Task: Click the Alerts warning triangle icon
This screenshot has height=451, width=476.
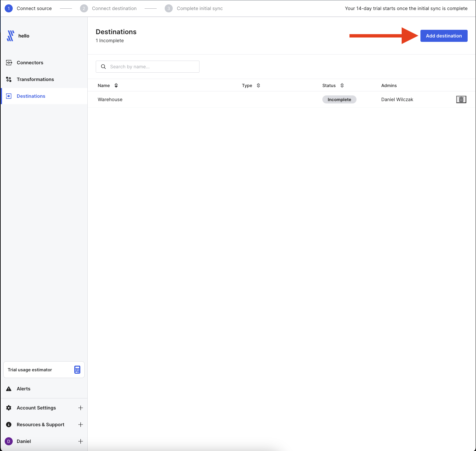Action: coord(9,389)
